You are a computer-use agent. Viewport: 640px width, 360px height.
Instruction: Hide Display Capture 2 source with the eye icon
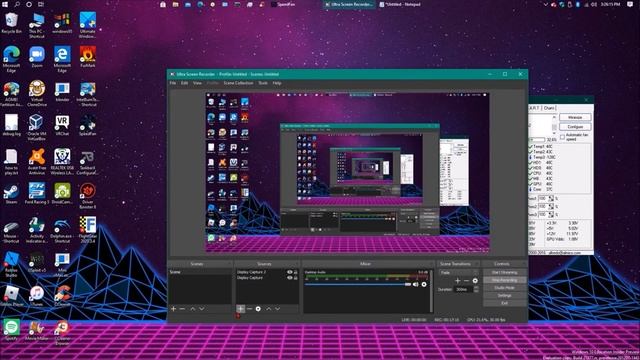pos(290,272)
